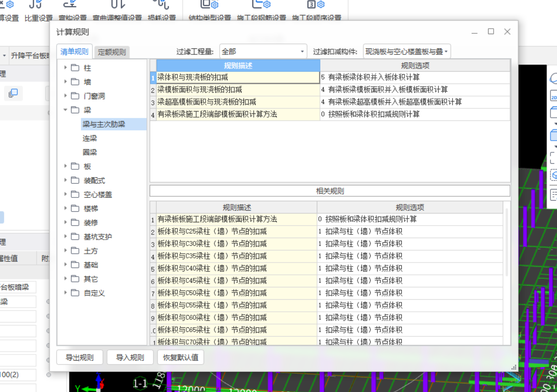Click the 恢复默认值 button

181,357
